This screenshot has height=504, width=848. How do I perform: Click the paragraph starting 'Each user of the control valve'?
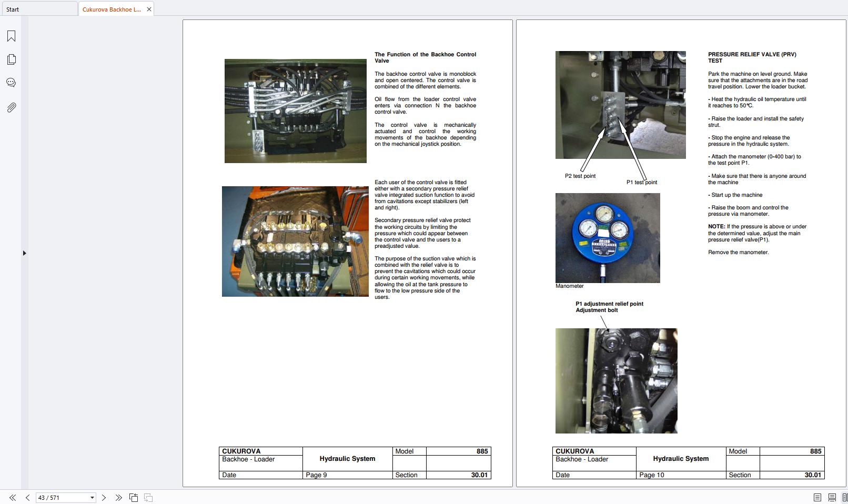point(425,195)
